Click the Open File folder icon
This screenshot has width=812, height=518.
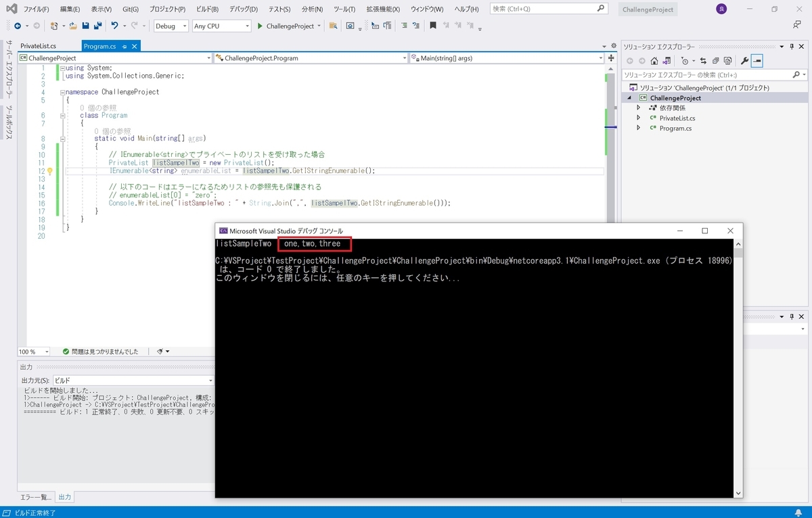[x=72, y=26]
